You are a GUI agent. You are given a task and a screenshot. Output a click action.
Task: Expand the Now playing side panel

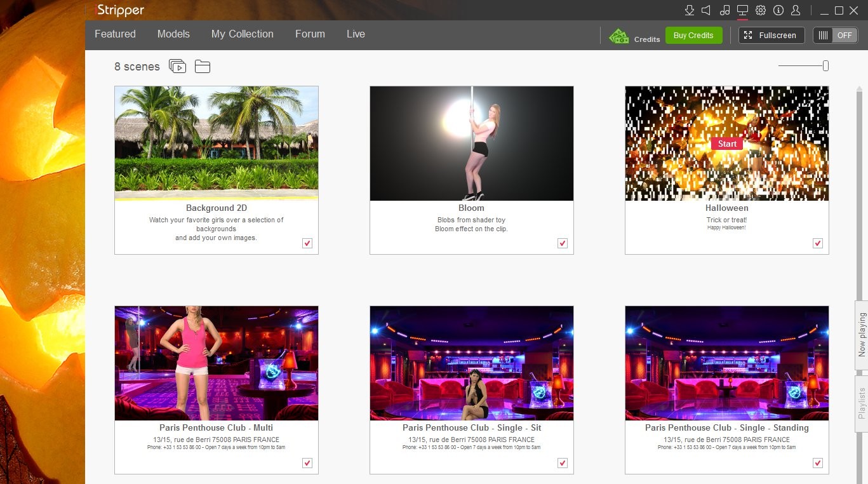point(862,335)
